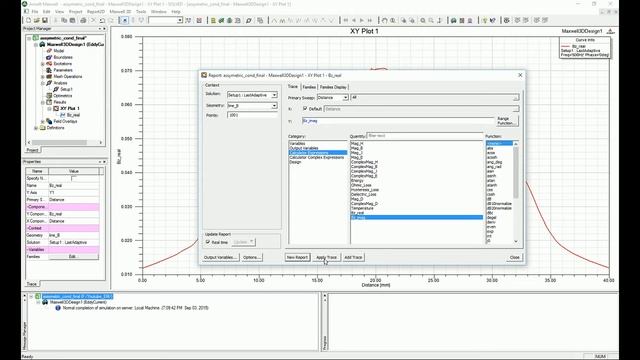Expand the Field Overlays tree node
The height and width of the screenshot is (360, 640).
(x=43, y=122)
